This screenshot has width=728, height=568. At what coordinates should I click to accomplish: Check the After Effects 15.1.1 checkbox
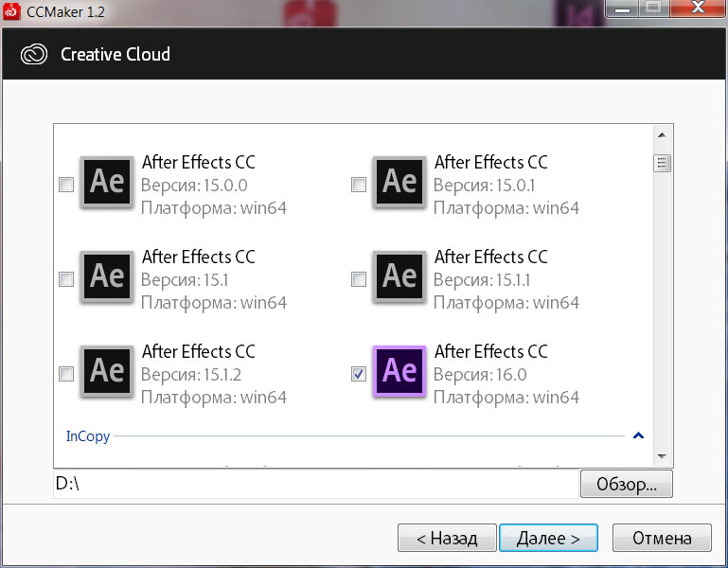pyautogui.click(x=359, y=279)
